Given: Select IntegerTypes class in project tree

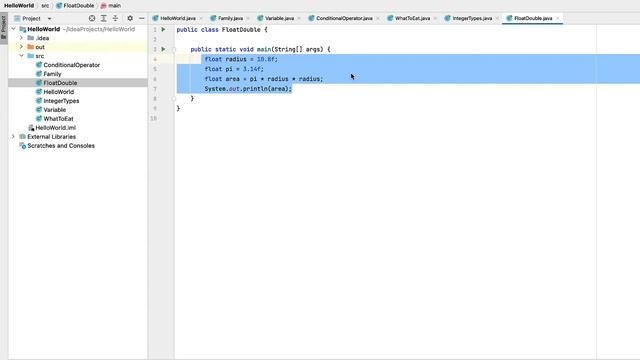Looking at the screenshot, I should (x=61, y=101).
